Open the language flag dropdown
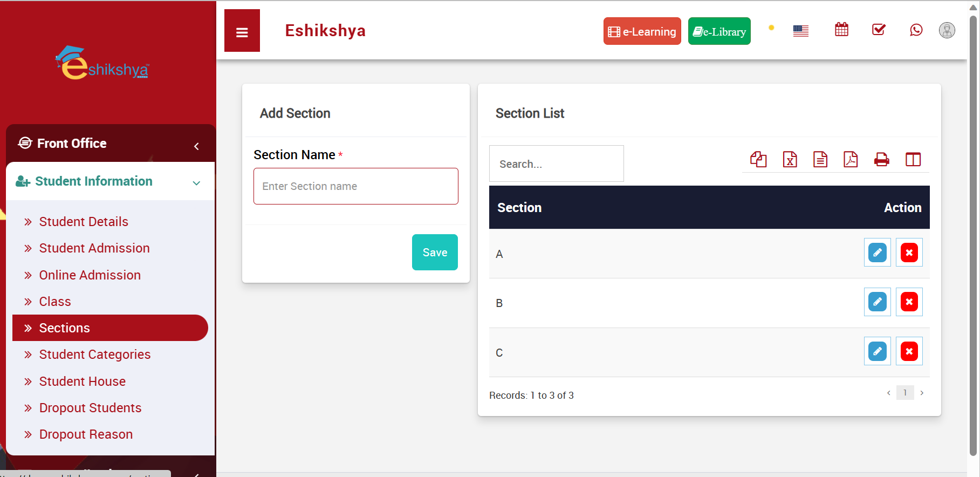This screenshot has height=477, width=980. (800, 31)
